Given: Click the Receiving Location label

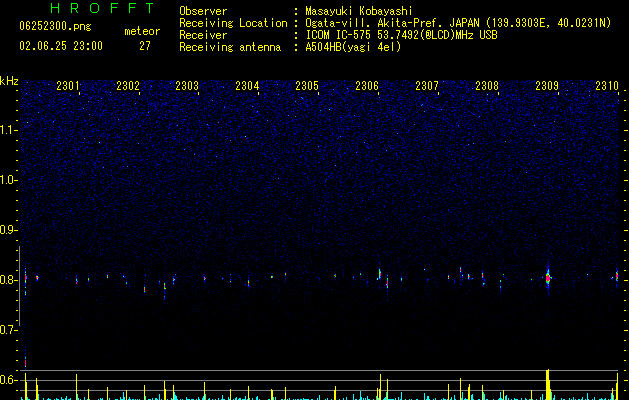Looking at the screenshot, I should [x=233, y=23].
